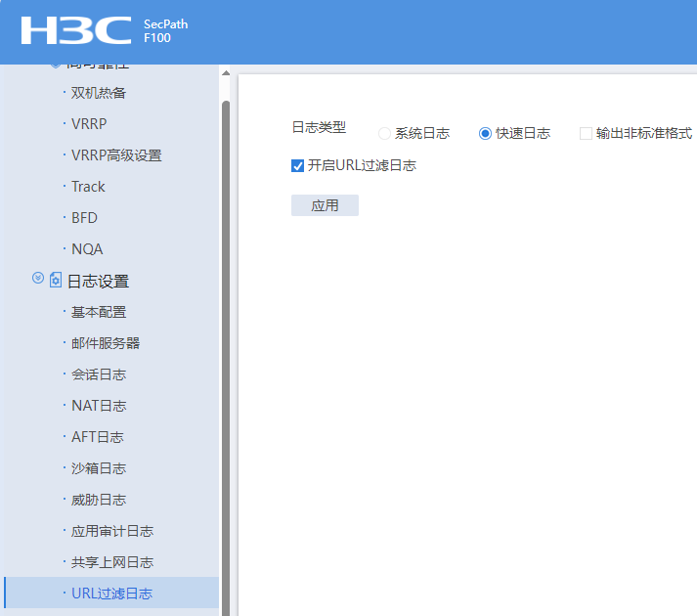The height and width of the screenshot is (616, 697).
Task: Go to 应用审计日志 page
Action: (112, 531)
